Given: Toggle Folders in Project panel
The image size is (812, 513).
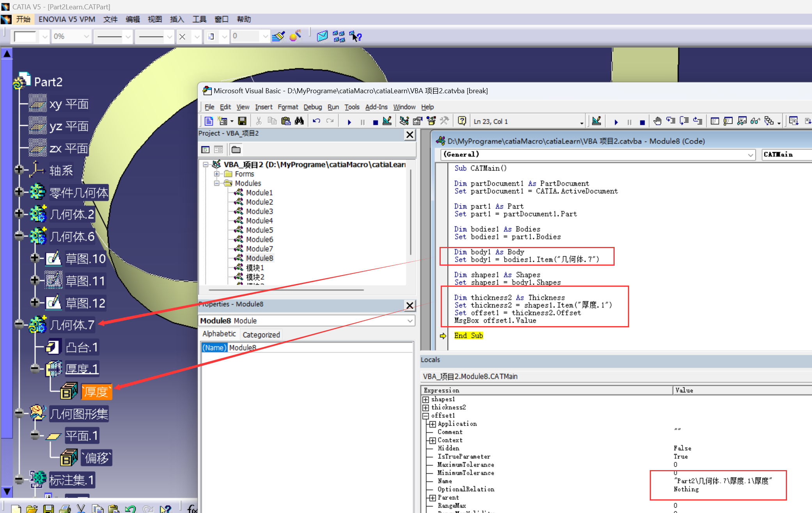Looking at the screenshot, I should 236,149.
